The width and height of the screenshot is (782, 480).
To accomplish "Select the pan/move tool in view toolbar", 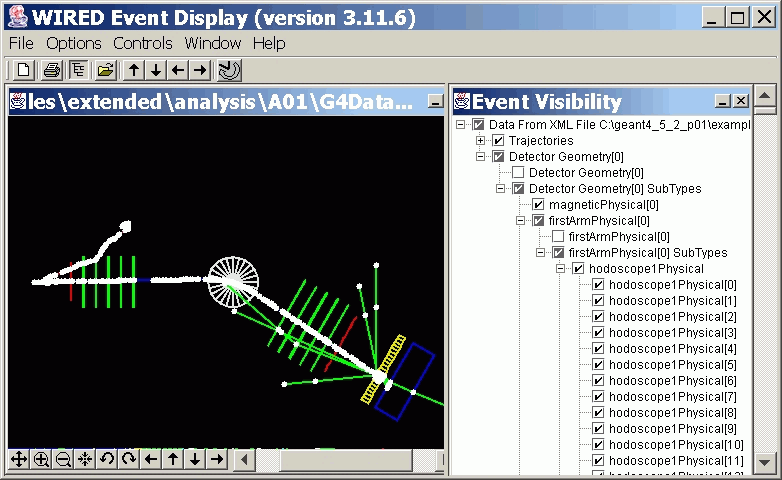I will click(x=19, y=459).
